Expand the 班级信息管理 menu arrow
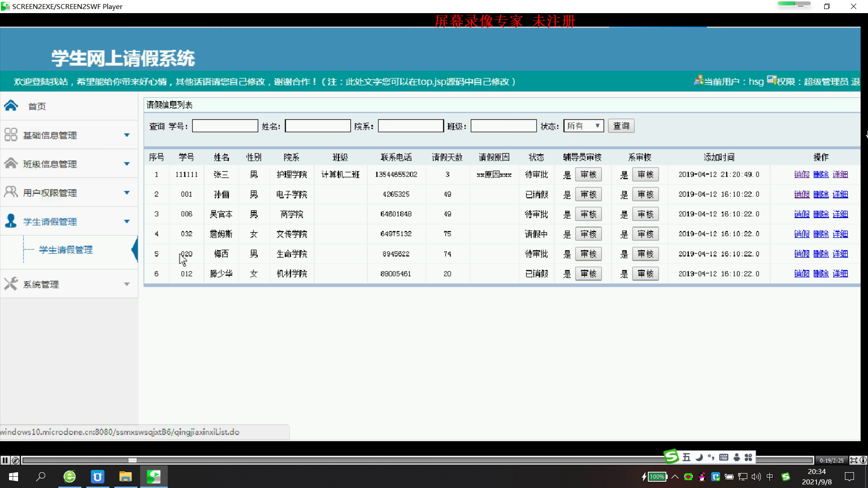Viewport: 868px width, 488px height. point(127,164)
